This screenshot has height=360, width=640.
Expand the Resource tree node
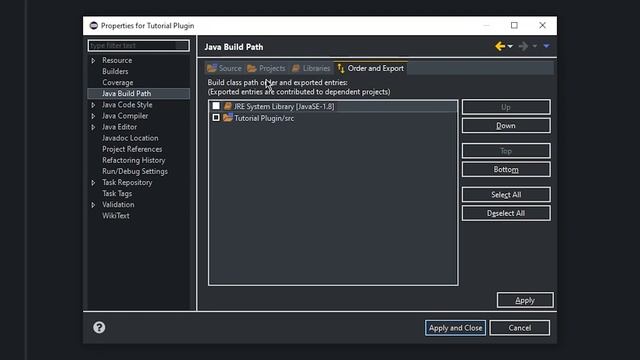(x=93, y=60)
